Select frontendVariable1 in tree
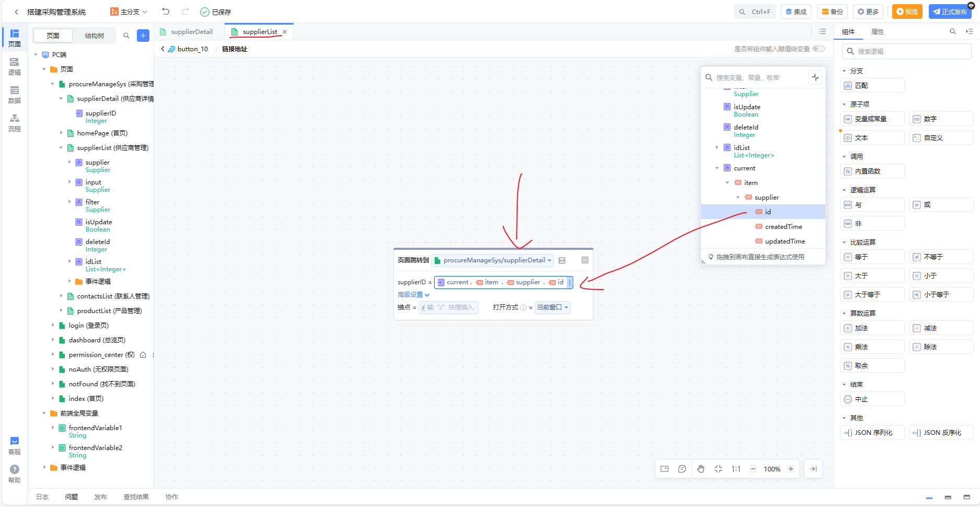Screen dimensions: 980x507 (x=95, y=428)
